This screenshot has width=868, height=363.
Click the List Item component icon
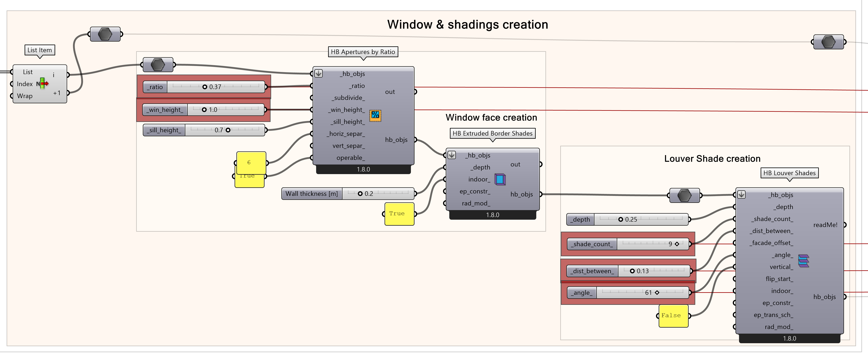point(43,83)
